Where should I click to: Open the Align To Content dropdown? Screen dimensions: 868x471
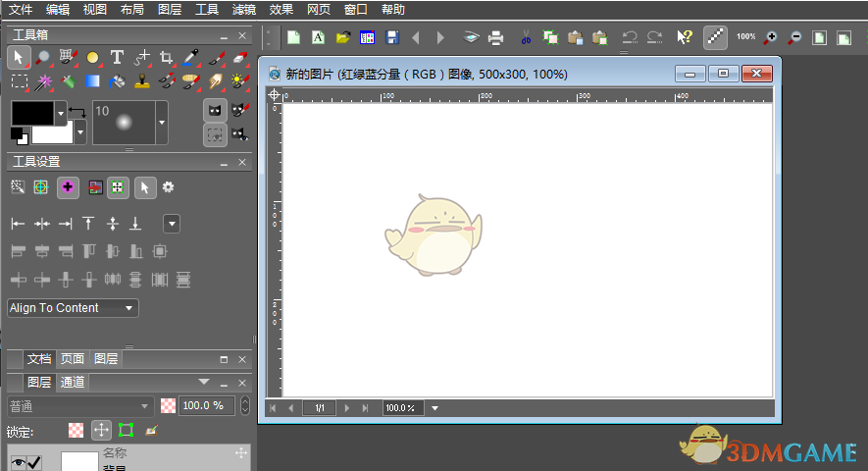click(73, 307)
